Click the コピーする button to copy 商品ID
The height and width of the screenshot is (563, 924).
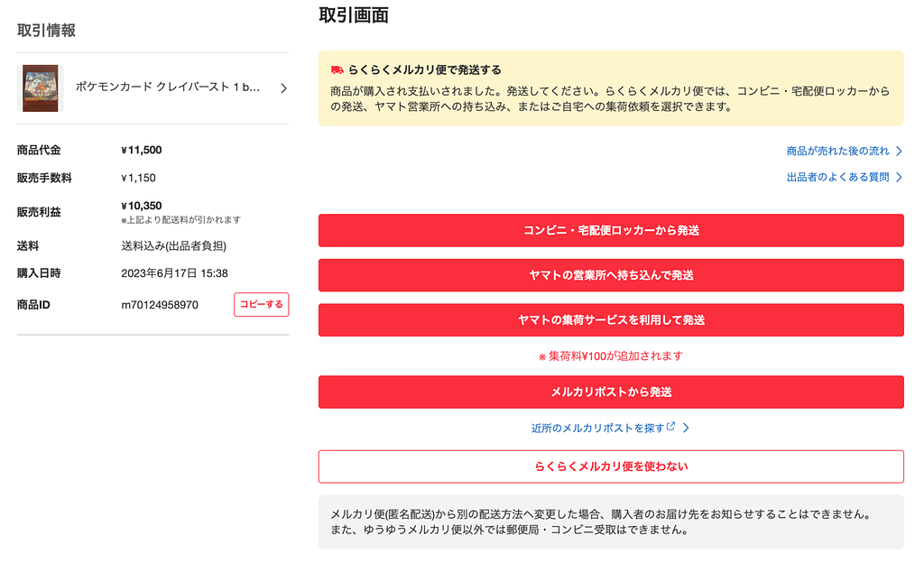coord(261,304)
